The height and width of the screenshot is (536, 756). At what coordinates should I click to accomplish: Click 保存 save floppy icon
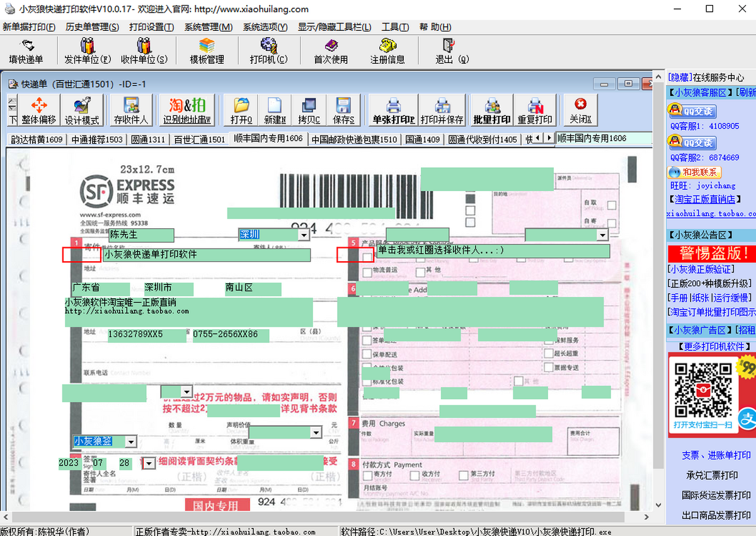(x=343, y=111)
